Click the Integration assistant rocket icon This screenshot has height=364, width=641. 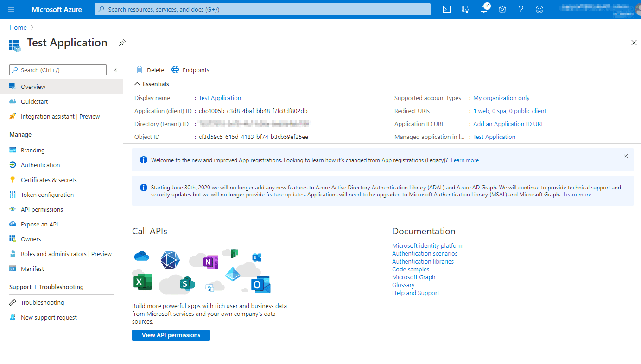coord(13,116)
